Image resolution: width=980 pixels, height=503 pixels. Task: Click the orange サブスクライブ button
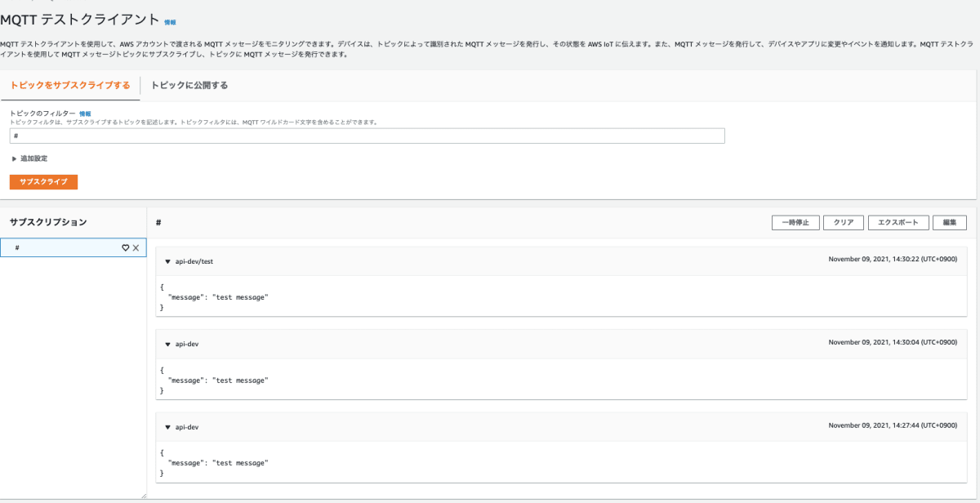tap(43, 181)
